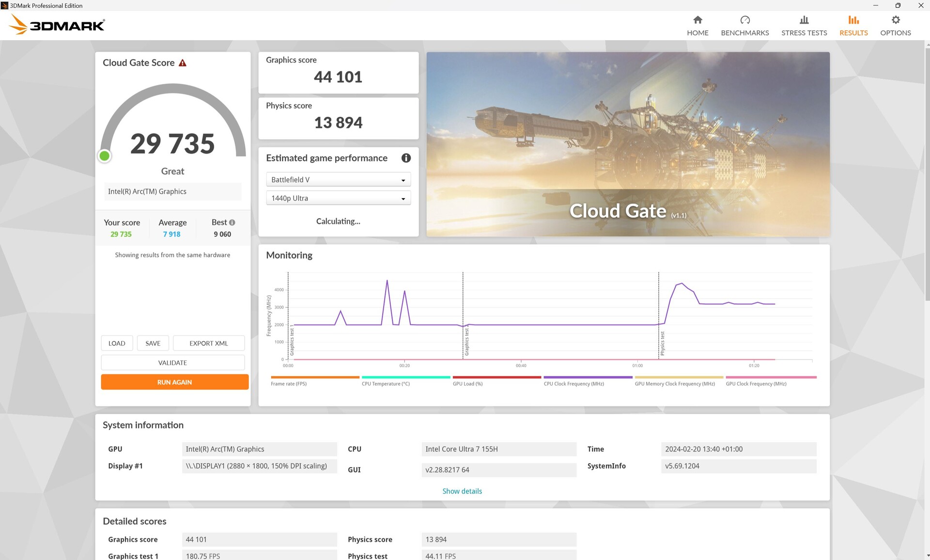This screenshot has height=560, width=930.
Task: Click the Export XML button
Action: point(208,343)
